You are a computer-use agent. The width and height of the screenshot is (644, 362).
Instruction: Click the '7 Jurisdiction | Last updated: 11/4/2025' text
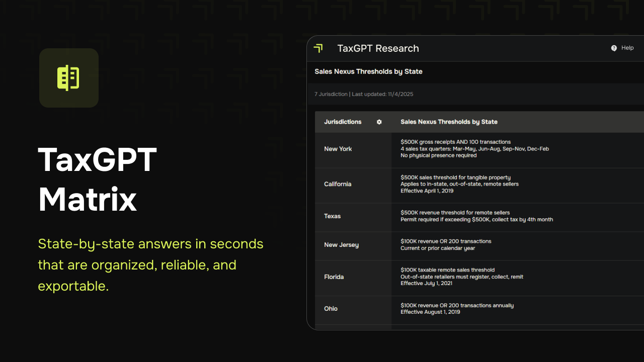click(364, 94)
